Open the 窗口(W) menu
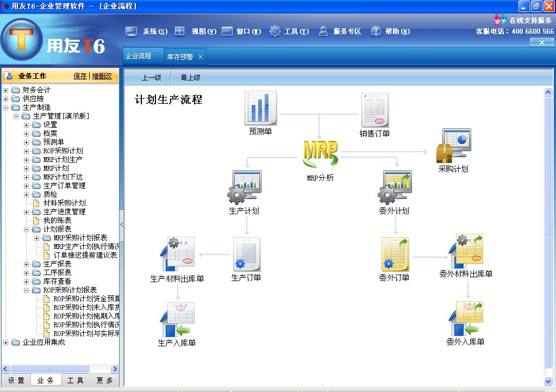Image resolution: width=556 pixels, height=392 pixels. click(248, 32)
